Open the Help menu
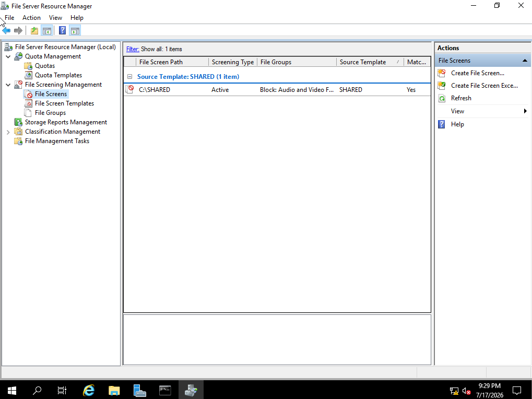Screen dimensions: 532x399 [x=77, y=18]
